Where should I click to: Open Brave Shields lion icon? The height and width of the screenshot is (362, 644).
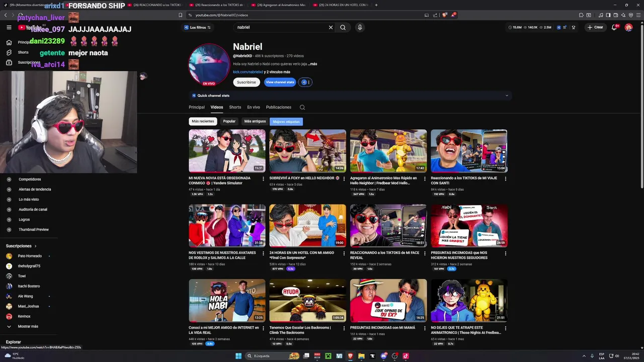(x=445, y=15)
